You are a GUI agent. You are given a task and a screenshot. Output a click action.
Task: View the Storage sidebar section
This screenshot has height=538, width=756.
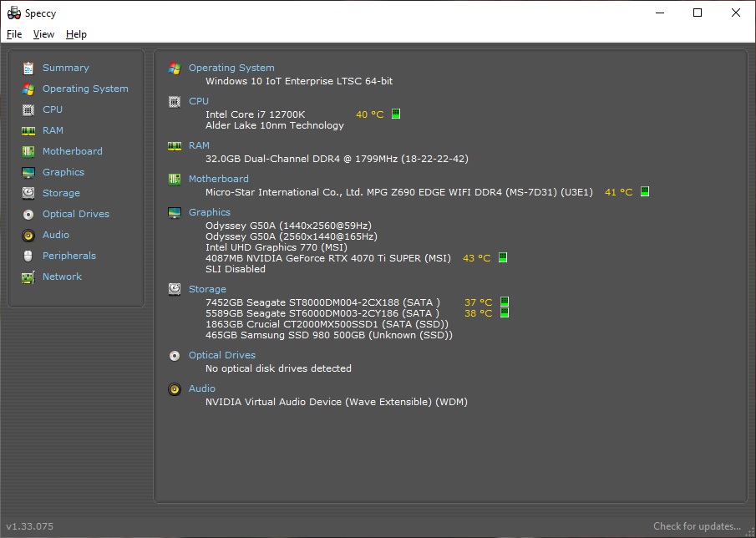coord(61,193)
